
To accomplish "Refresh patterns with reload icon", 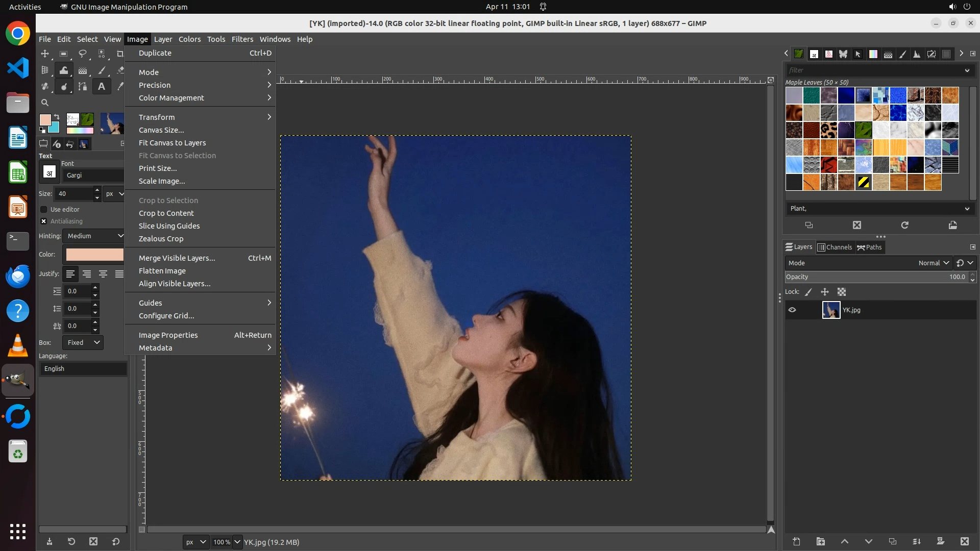I will tap(904, 225).
